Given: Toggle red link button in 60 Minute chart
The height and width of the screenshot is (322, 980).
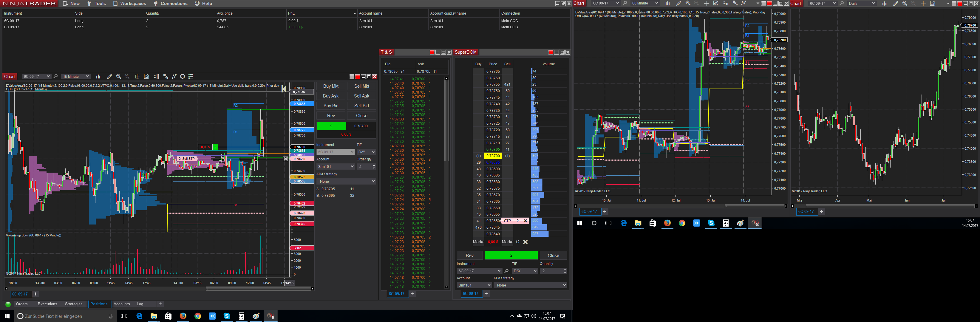Looking at the screenshot, I should (x=769, y=3).
